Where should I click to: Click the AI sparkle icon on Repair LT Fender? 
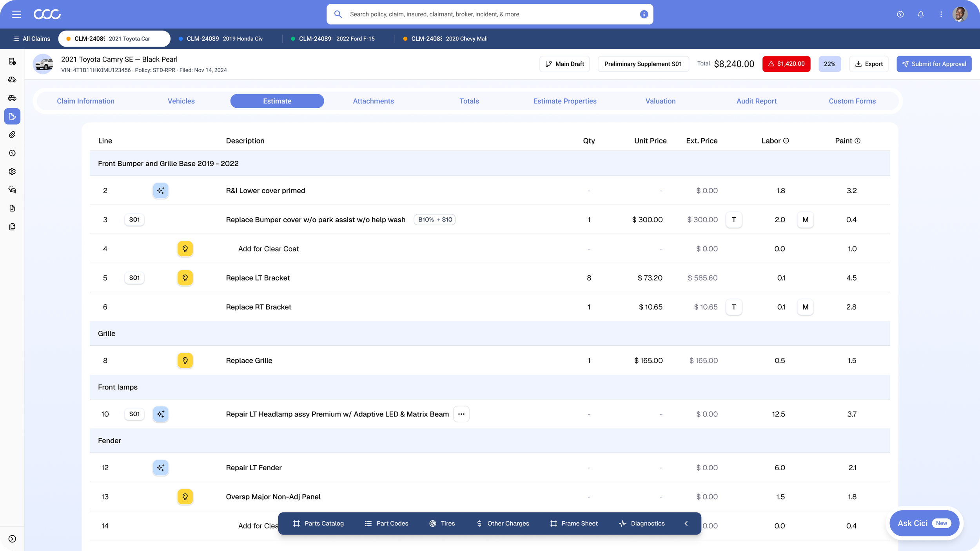[161, 468]
